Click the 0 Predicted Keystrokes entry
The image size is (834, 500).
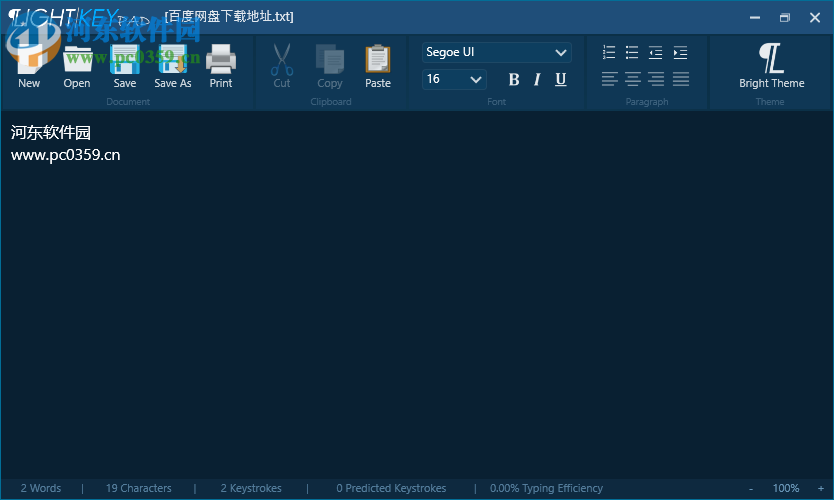click(391, 488)
